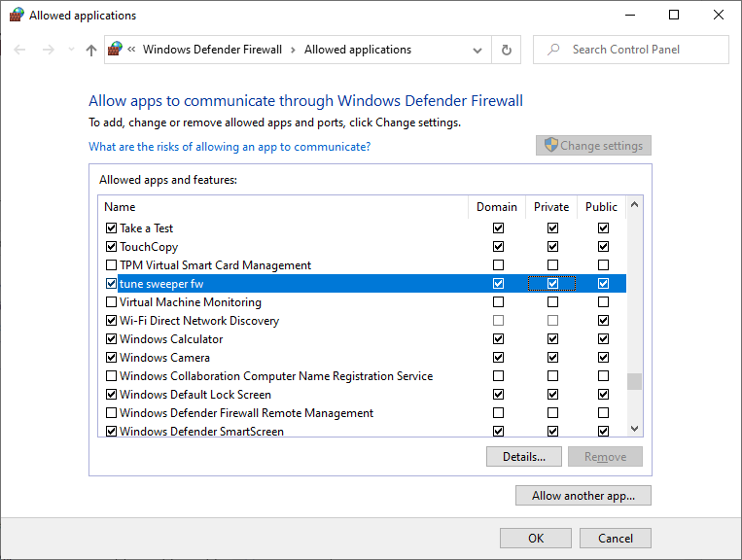Select the Windows Default Lock Screen row text
Screen dimensions: 742x560
point(195,395)
